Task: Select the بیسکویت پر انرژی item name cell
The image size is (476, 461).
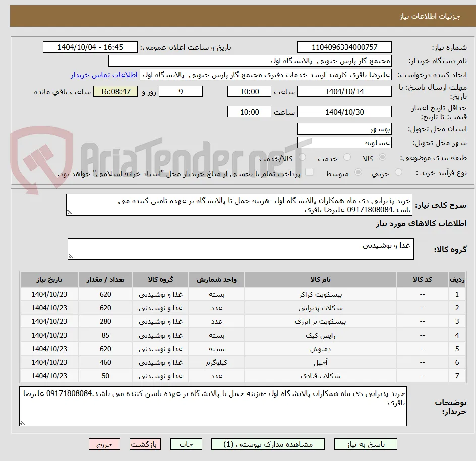Action: (320, 322)
